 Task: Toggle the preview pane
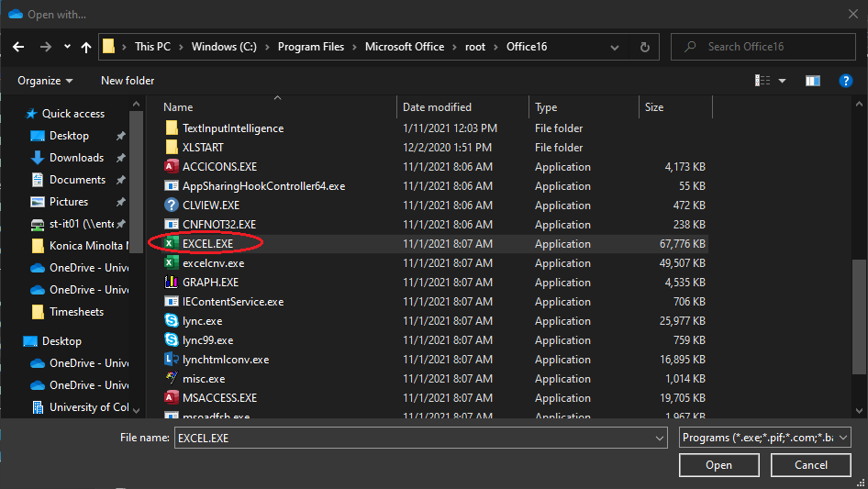(813, 81)
